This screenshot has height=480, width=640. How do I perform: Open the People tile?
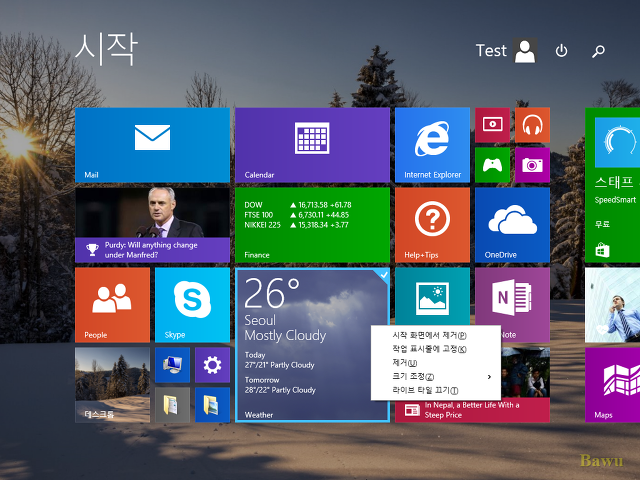tap(112, 305)
